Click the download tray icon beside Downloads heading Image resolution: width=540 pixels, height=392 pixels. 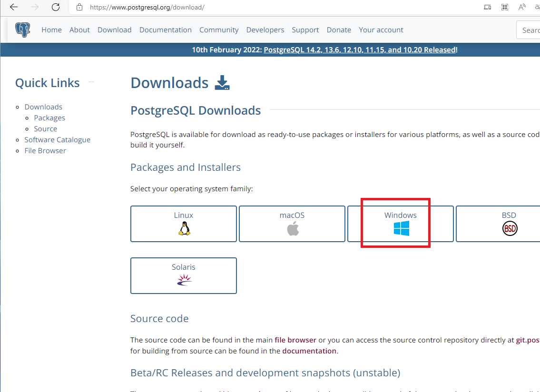click(x=222, y=83)
